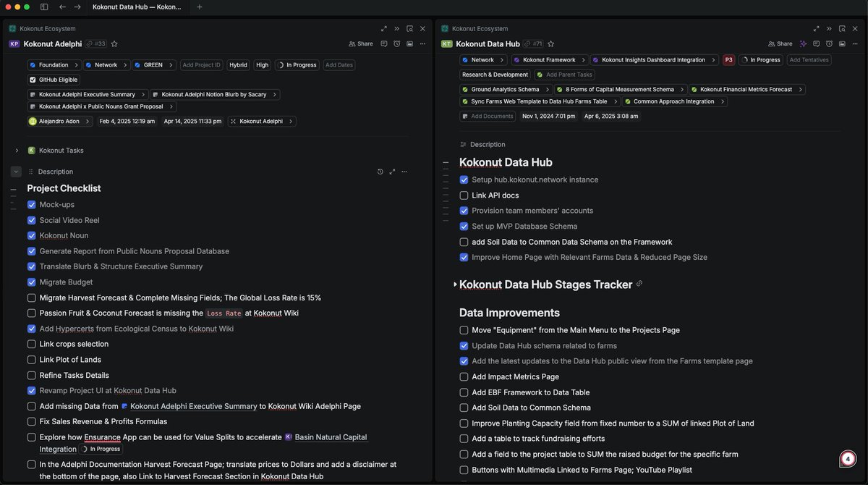Open more options menu in Kokonut Adelphi pane
The height and width of the screenshot is (485, 868).
point(422,43)
